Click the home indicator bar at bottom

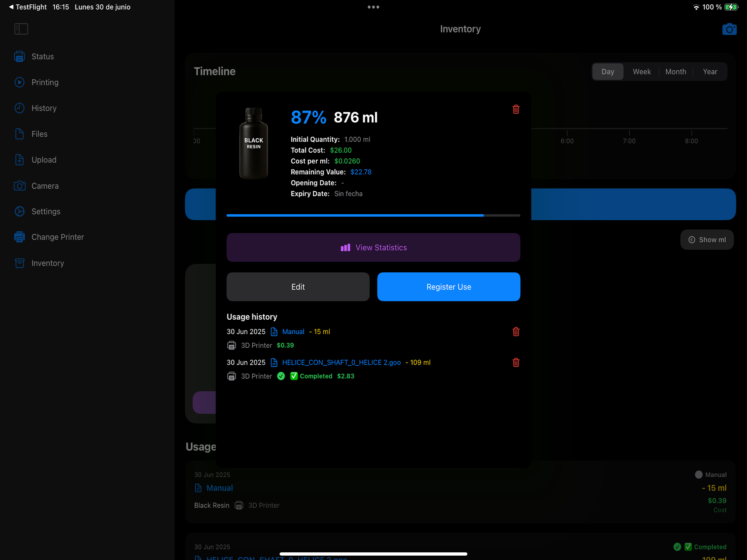(x=373, y=554)
